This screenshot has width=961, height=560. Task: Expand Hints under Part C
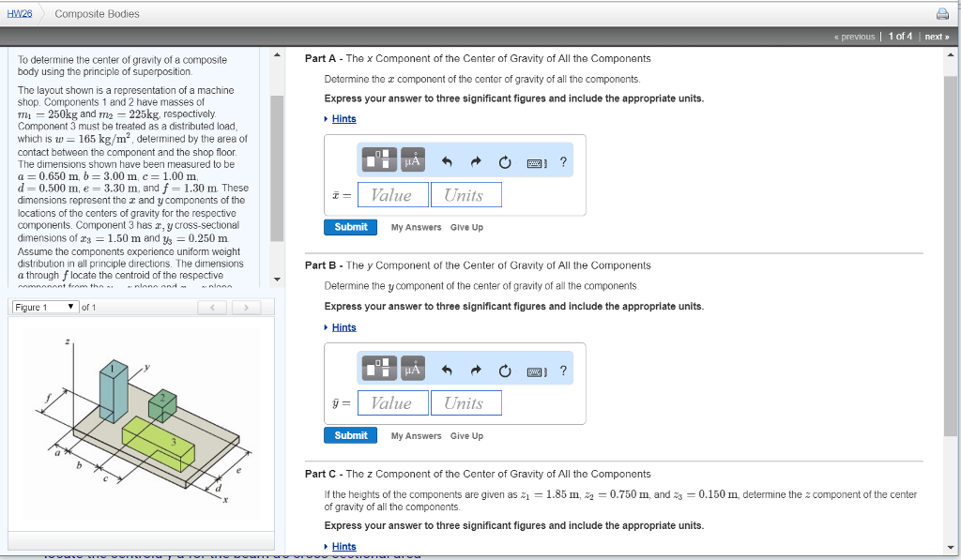pos(343,546)
